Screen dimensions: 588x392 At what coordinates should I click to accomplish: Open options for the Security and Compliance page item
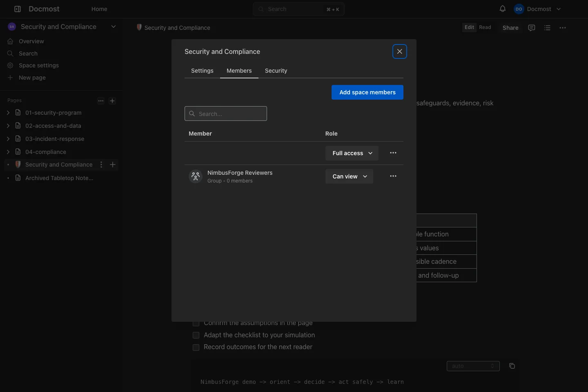(101, 165)
